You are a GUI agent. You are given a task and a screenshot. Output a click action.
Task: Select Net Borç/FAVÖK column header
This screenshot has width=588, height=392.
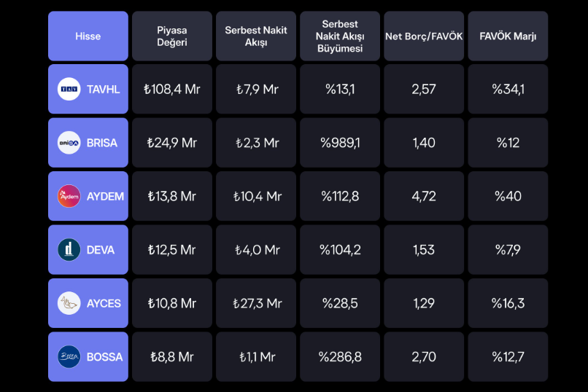[424, 36]
